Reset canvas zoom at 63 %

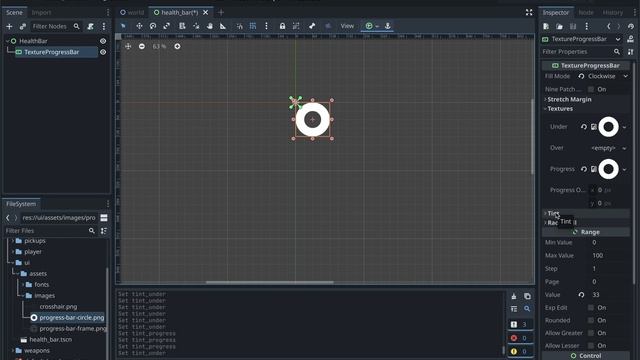(x=159, y=47)
